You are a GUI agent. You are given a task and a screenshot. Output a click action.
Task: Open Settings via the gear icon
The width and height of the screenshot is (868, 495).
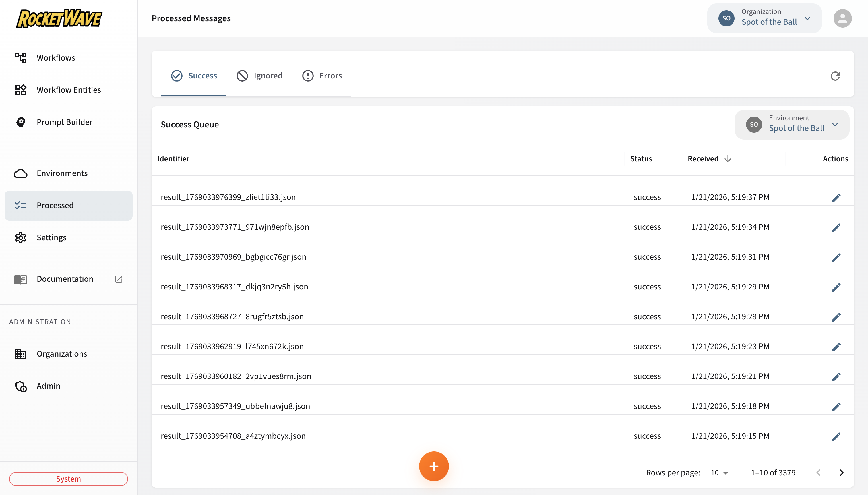pos(52,237)
